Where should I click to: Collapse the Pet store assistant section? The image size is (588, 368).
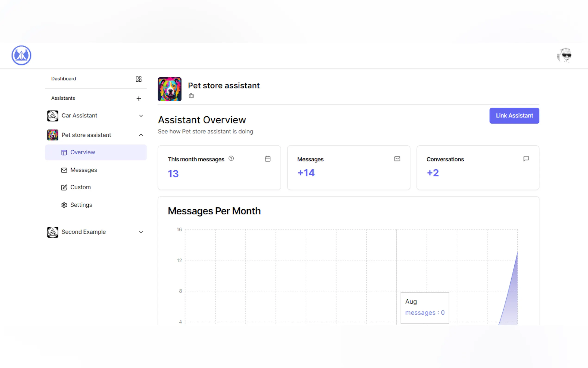coord(141,135)
